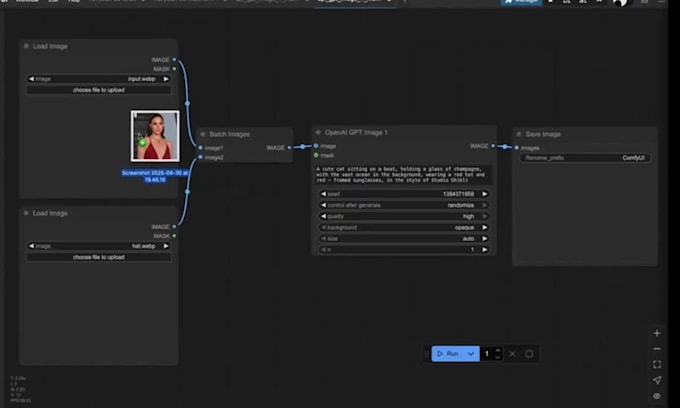
Task: Open the Run button dropdown chevron
Action: click(x=471, y=354)
